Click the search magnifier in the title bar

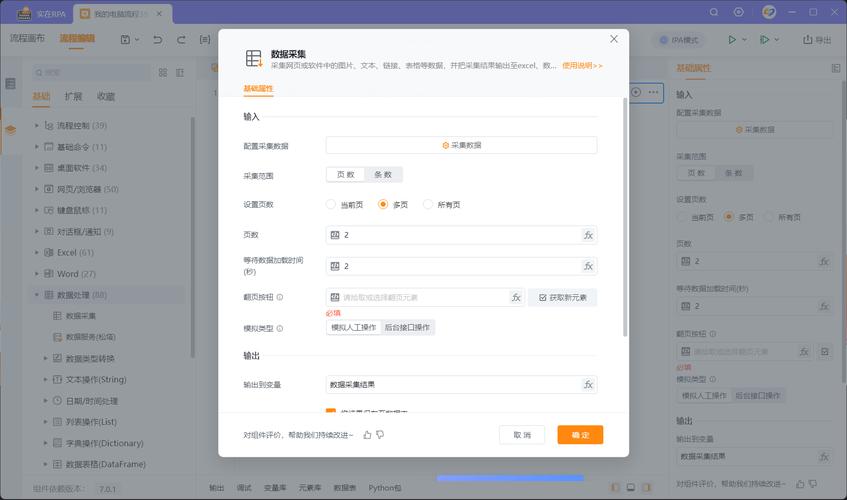pyautogui.click(x=714, y=12)
